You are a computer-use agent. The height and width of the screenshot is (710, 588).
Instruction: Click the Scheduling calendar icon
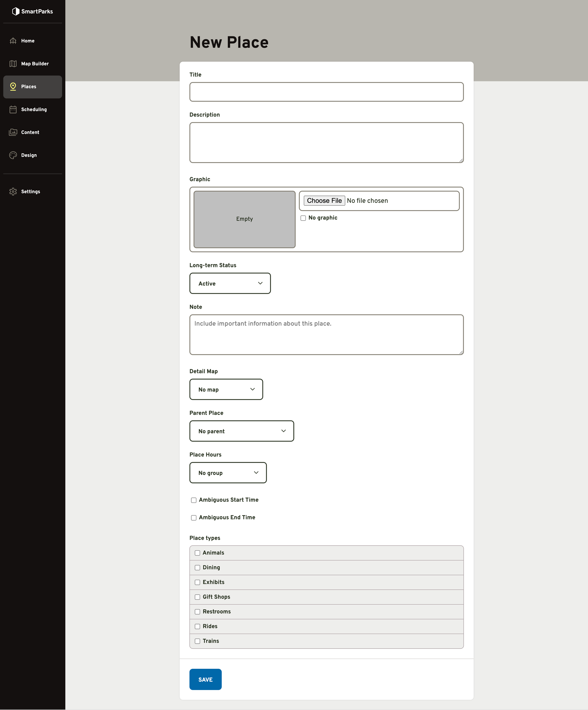click(x=13, y=109)
